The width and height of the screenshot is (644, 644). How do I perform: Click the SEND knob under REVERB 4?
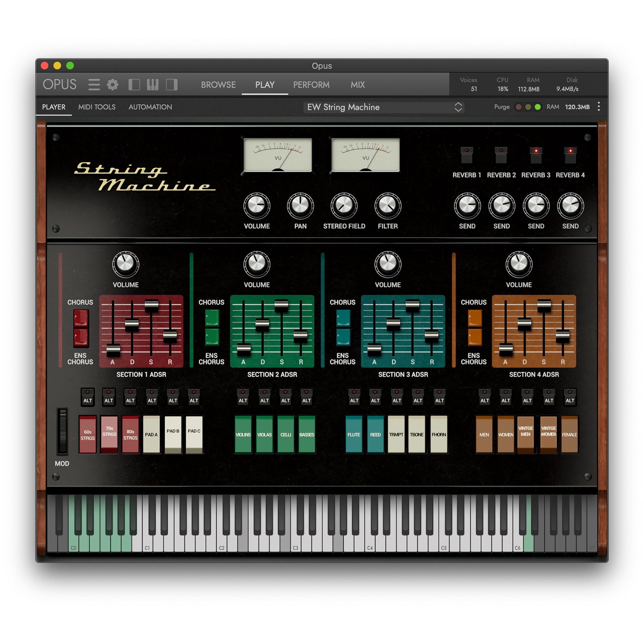pos(570,206)
